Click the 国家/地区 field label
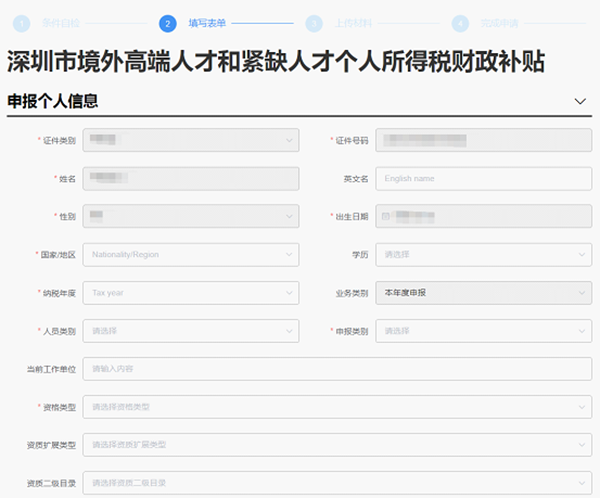The width and height of the screenshot is (600, 498). 58,255
